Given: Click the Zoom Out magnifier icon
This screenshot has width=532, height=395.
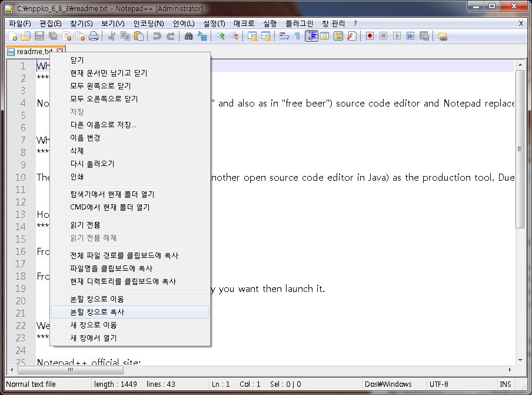Looking at the screenshot, I should click(x=234, y=36).
